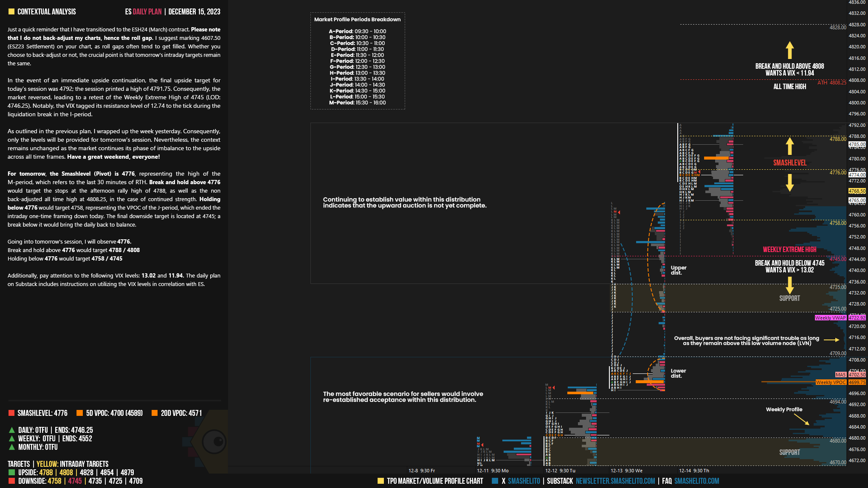Image resolution: width=868 pixels, height=488 pixels.
Task: Click yellow up arrow above SMASHLEVEL label
Action: (789, 146)
